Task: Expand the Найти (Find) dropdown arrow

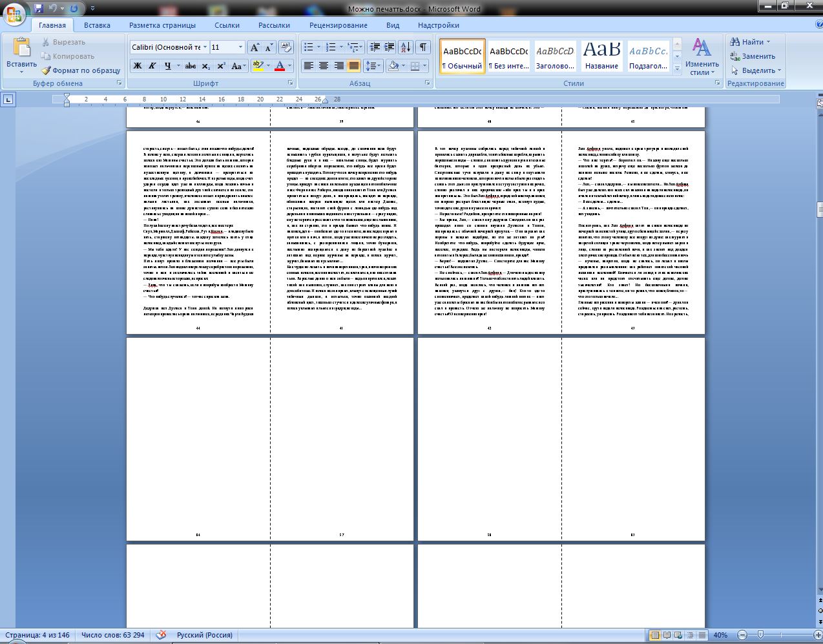Action: coord(768,42)
